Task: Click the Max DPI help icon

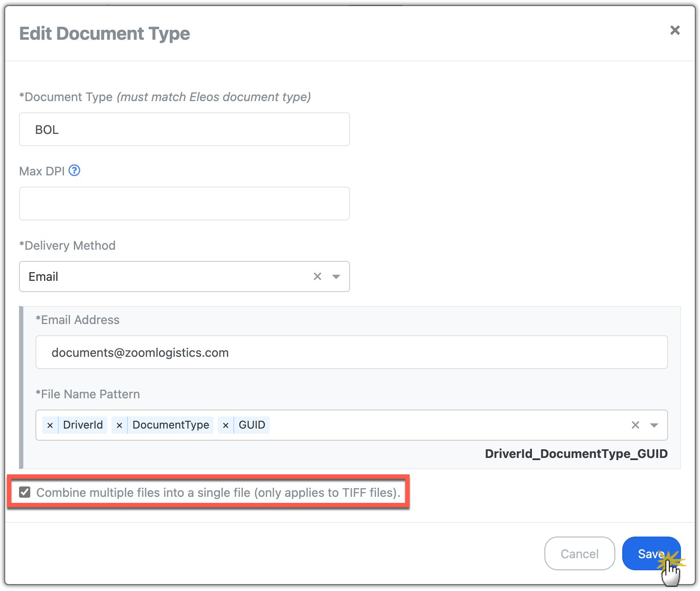Action: pos(74,171)
